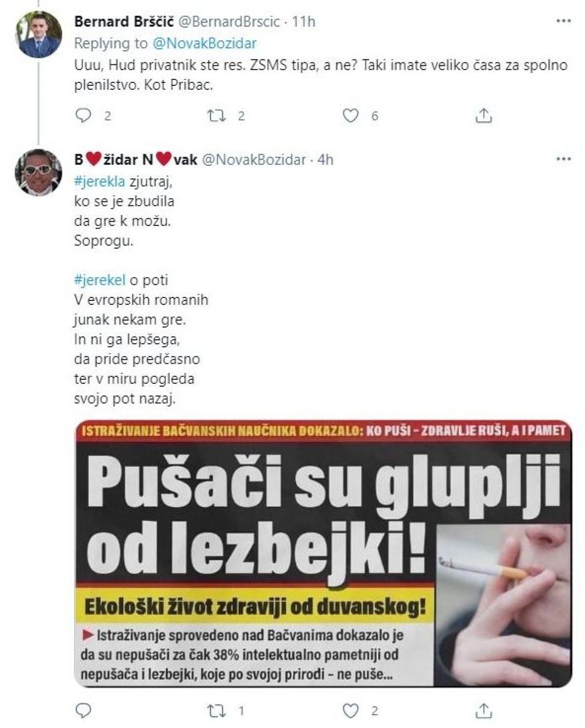Image resolution: width=585 pixels, height=728 pixels.
Task: Reply to Božidar Novak's tweet
Action: point(85,711)
